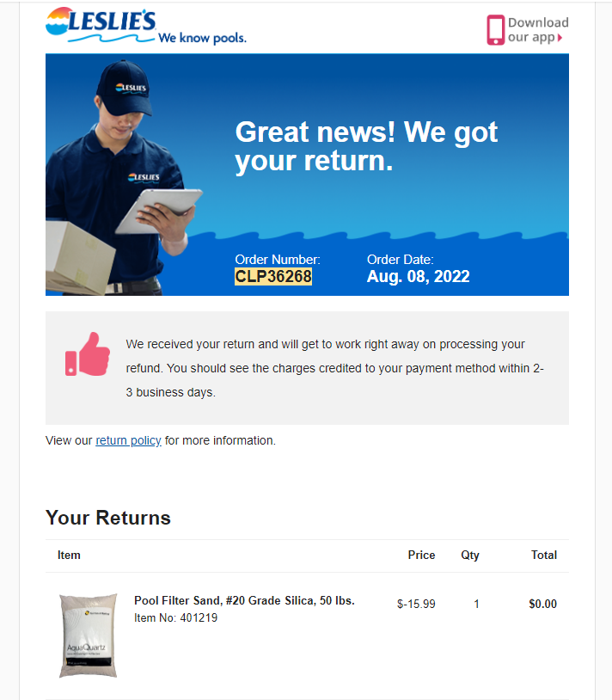Click the pink phone app icon

[496, 30]
